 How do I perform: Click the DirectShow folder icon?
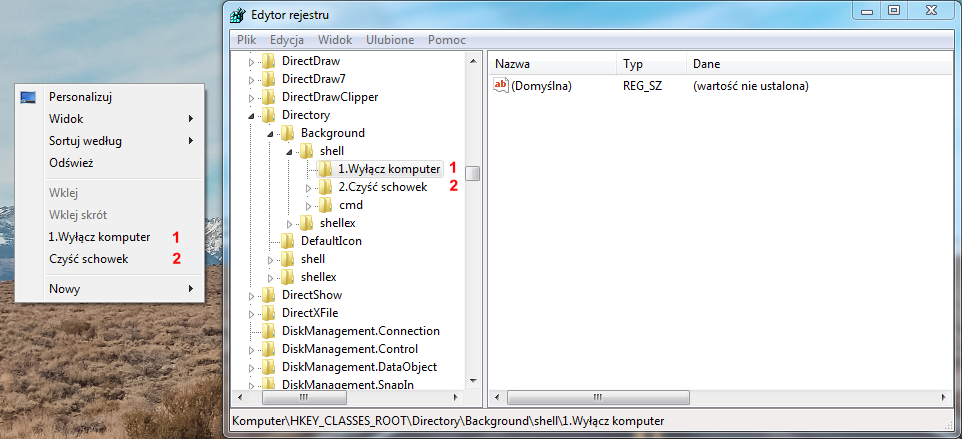268,295
